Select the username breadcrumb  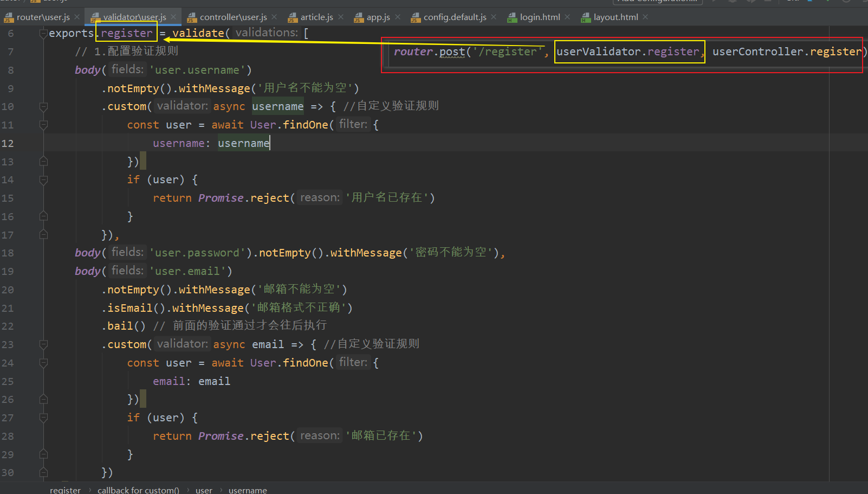tap(248, 490)
